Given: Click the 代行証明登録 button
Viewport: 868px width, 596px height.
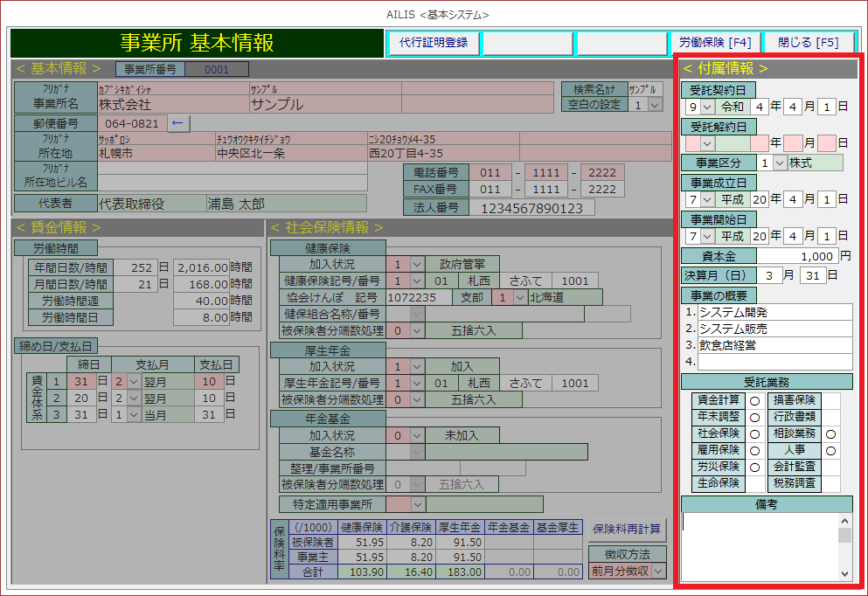Looking at the screenshot, I should (x=433, y=42).
